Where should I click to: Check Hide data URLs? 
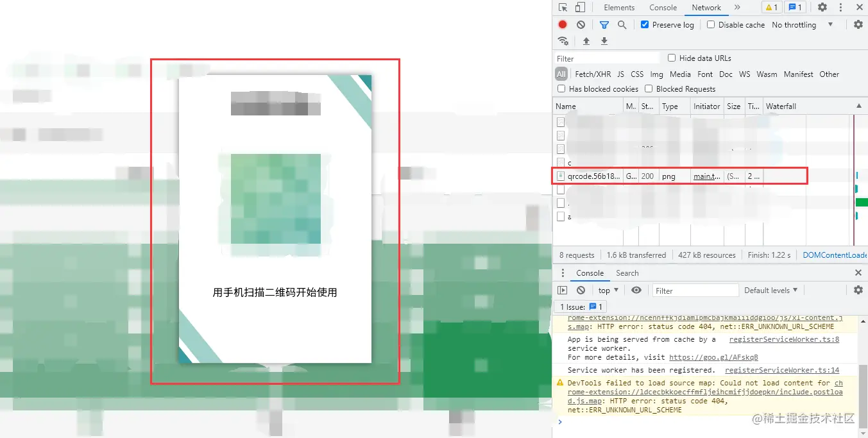(x=672, y=58)
